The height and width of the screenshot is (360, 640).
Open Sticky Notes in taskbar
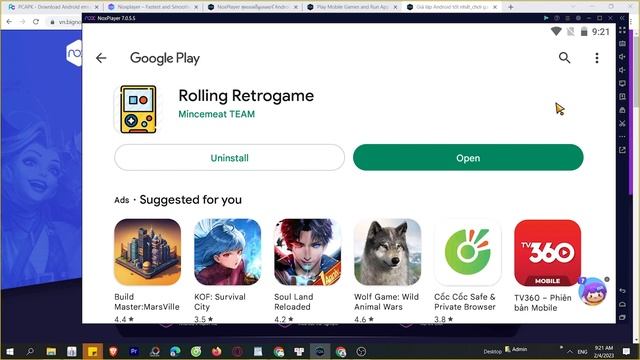click(x=93, y=351)
